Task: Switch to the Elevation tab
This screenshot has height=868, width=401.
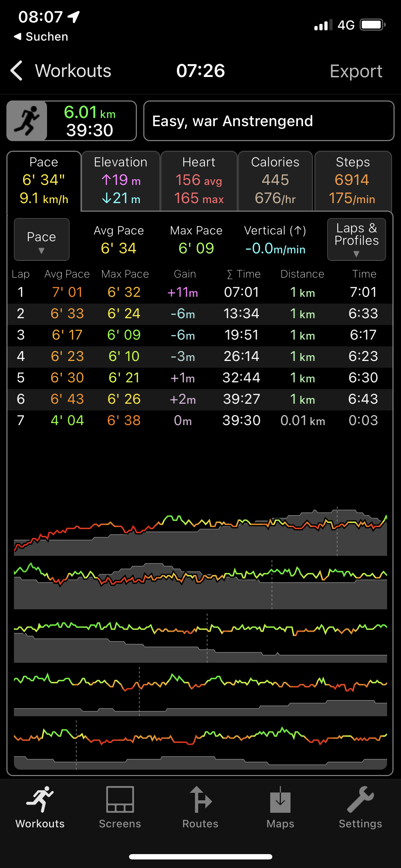Action: point(120,181)
